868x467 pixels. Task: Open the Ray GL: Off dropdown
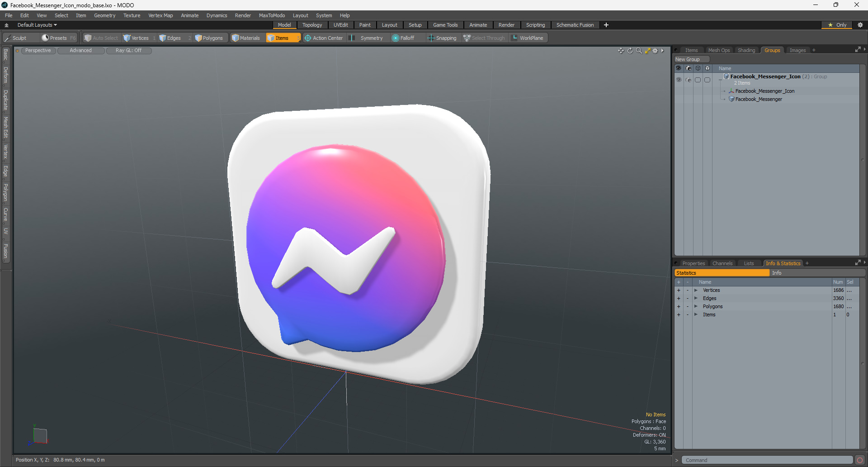[128, 51]
